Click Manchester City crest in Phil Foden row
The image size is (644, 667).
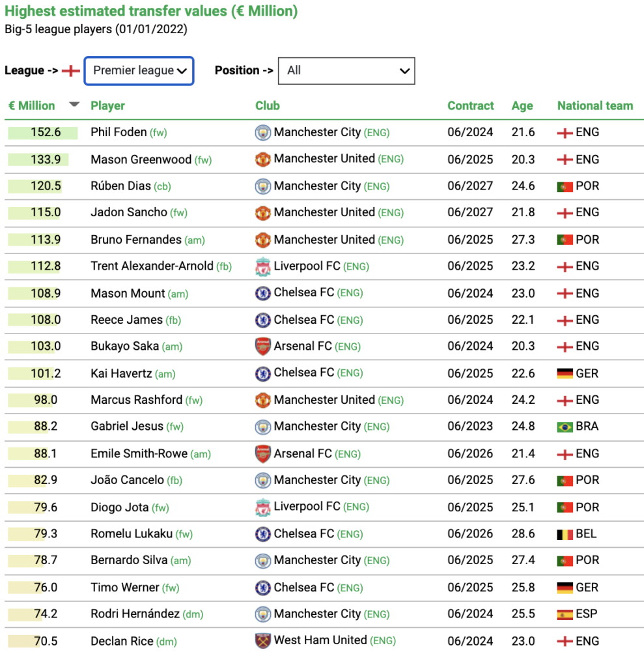pos(263,133)
